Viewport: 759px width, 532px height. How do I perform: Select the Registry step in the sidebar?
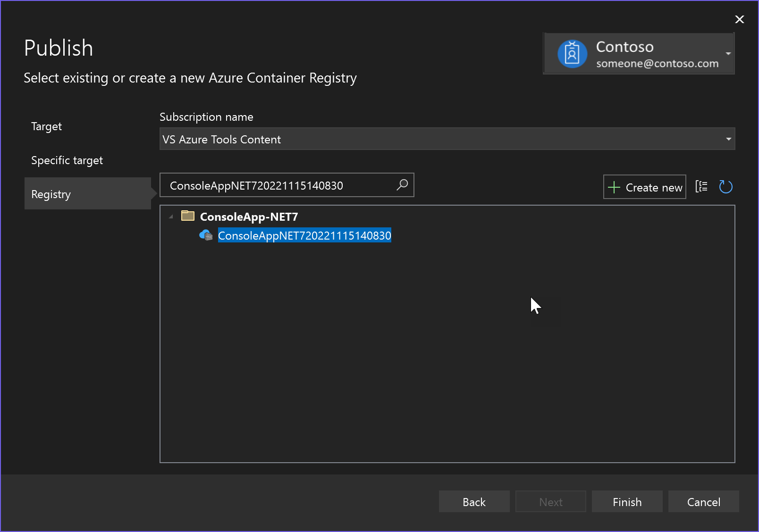51,193
